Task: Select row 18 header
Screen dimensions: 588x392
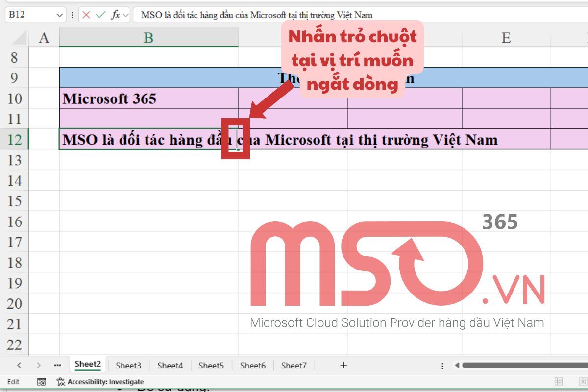Action: tap(14, 263)
